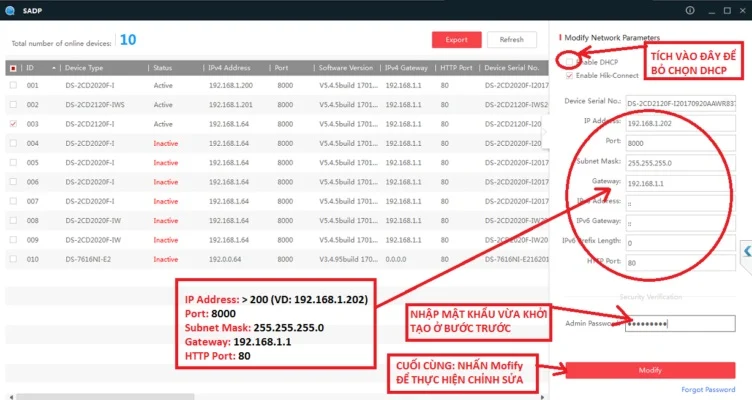The width and height of the screenshot is (752, 400).
Task: Check the box for device 001
Action: pyautogui.click(x=13, y=85)
